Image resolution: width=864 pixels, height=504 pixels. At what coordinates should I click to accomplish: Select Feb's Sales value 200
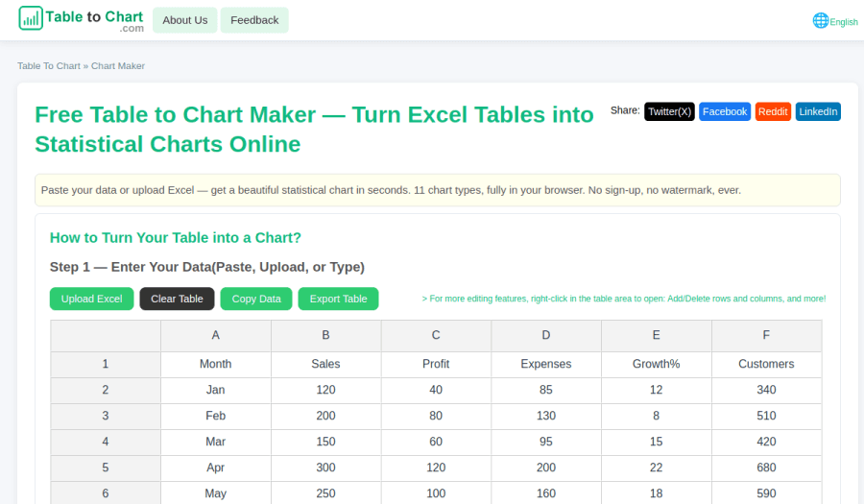(325, 416)
